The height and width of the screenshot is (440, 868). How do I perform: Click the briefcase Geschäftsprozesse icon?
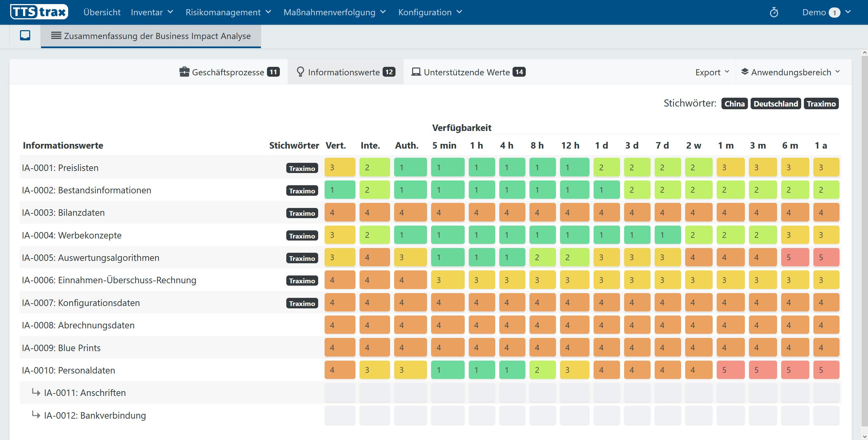184,72
